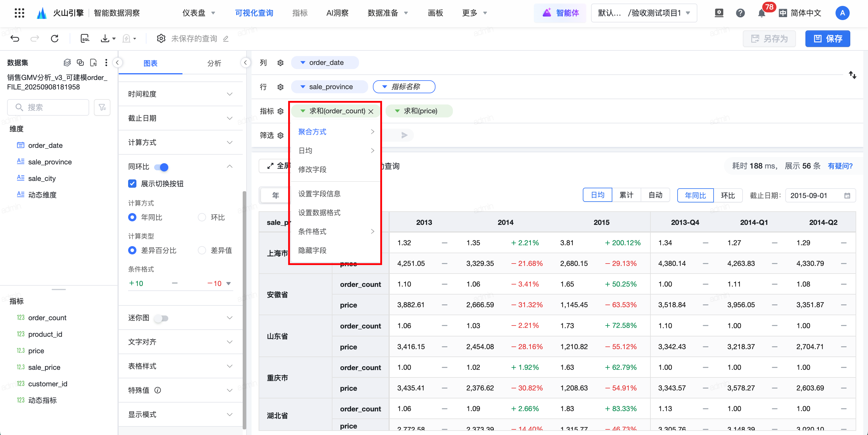Open the notifications bell icon
The height and width of the screenshot is (435, 868).
coord(761,14)
